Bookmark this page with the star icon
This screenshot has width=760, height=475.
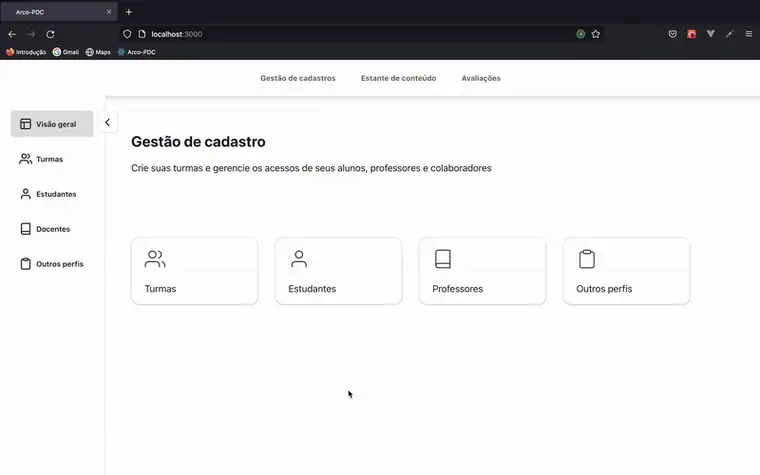point(596,34)
